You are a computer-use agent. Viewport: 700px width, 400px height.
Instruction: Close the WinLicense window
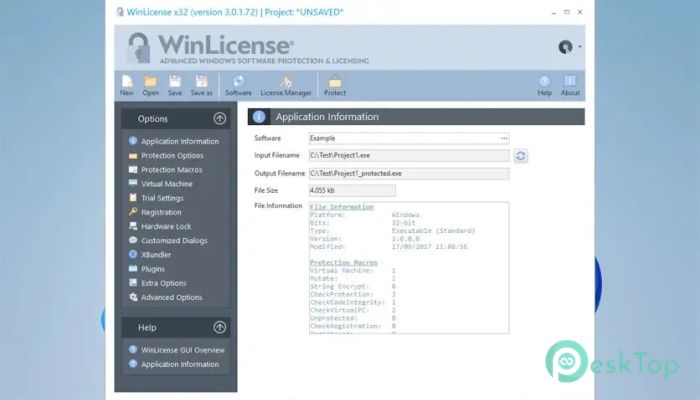580,12
